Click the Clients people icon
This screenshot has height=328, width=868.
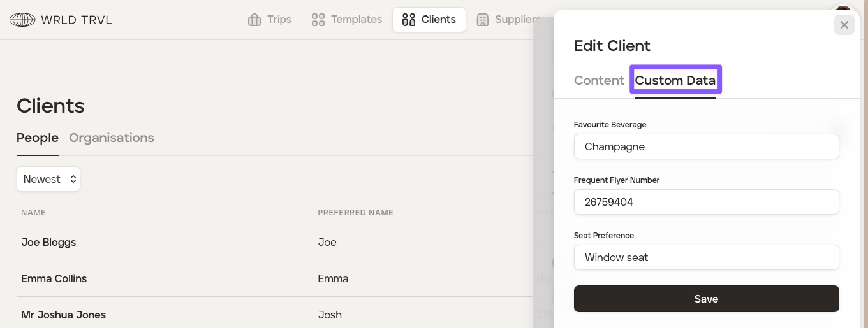(x=409, y=20)
